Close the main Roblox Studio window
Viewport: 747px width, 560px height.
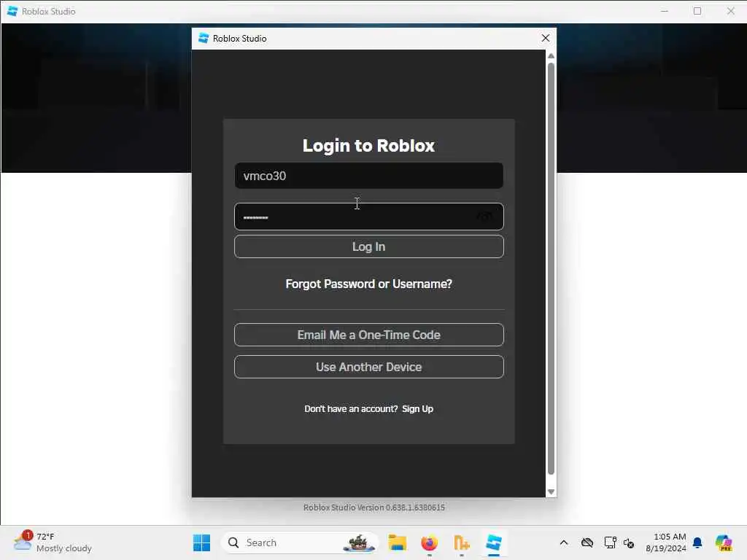pyautogui.click(x=730, y=11)
